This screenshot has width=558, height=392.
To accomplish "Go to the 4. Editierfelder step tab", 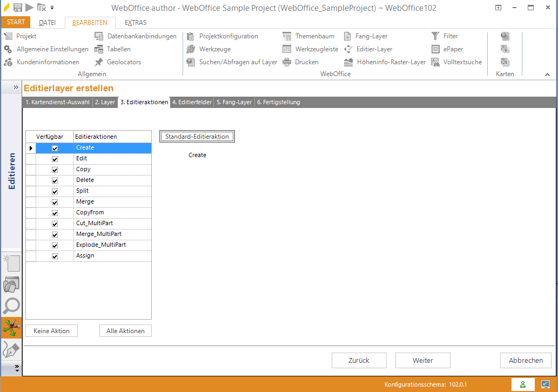I will pyautogui.click(x=192, y=102).
